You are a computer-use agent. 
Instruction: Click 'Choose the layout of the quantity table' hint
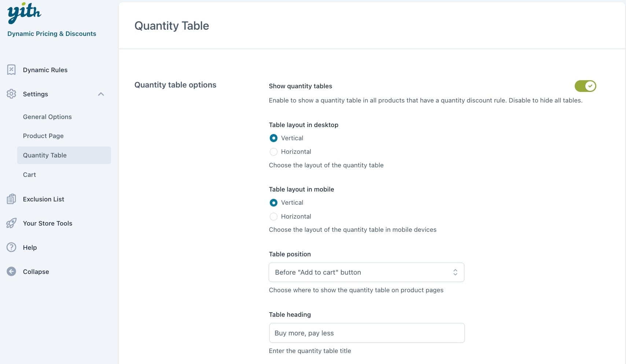(326, 165)
